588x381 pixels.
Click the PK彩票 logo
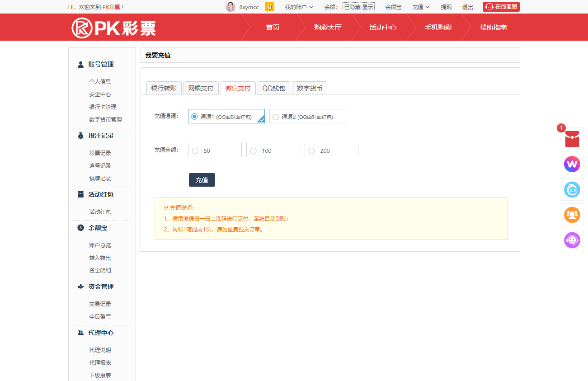(113, 28)
